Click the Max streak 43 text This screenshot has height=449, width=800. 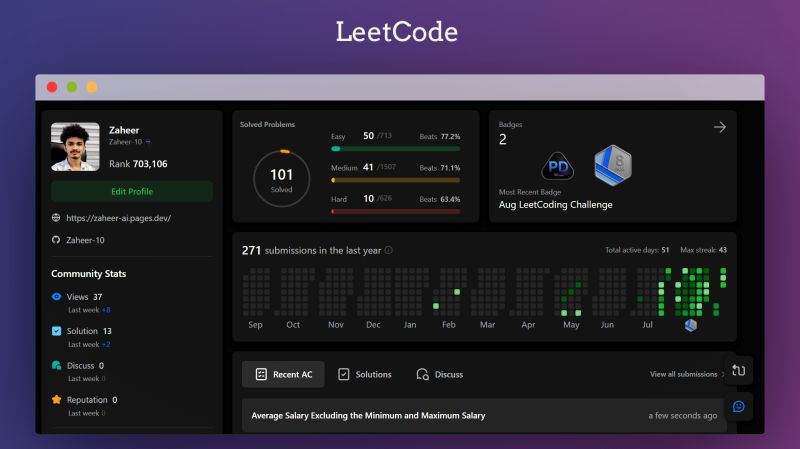click(704, 250)
